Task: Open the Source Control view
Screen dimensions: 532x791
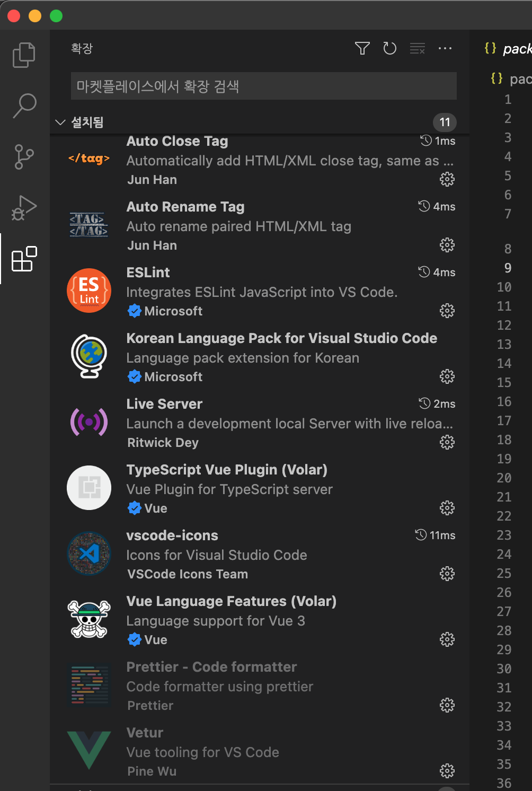Action: (24, 157)
